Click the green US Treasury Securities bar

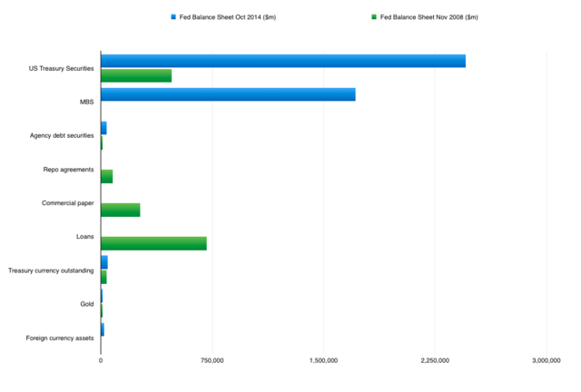[135, 75]
